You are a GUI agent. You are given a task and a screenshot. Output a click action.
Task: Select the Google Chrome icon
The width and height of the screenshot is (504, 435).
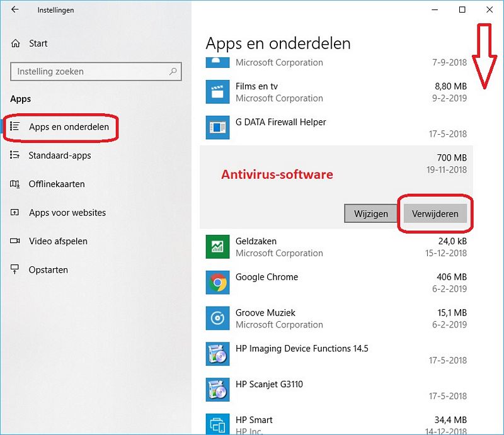pos(217,283)
